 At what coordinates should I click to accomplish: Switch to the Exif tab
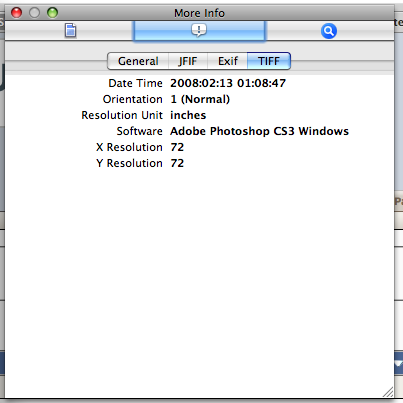(228, 61)
